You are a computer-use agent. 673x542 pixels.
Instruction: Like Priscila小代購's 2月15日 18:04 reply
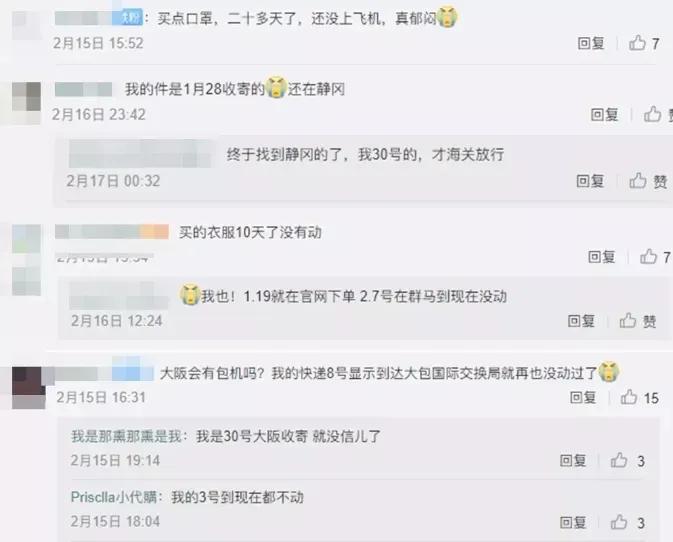[x=628, y=523]
